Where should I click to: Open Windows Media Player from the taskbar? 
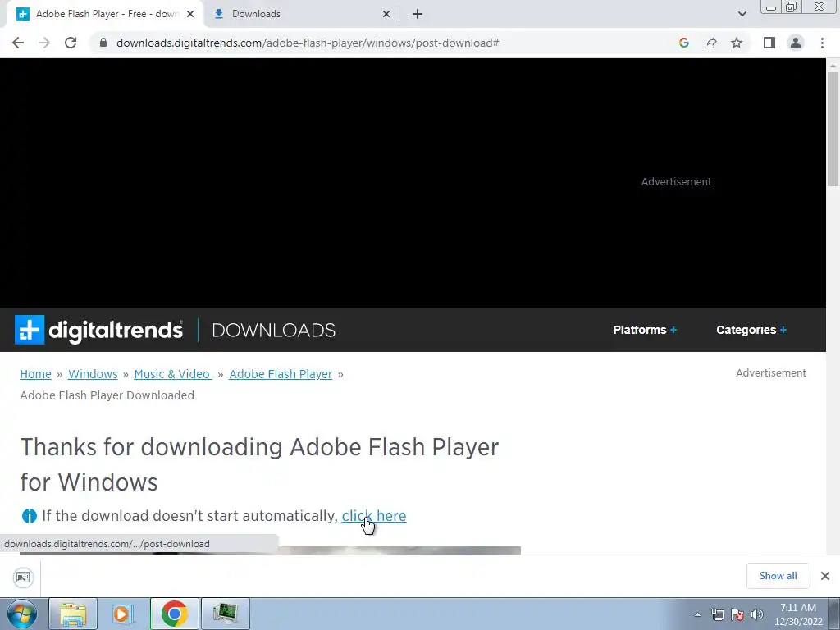[123, 614]
